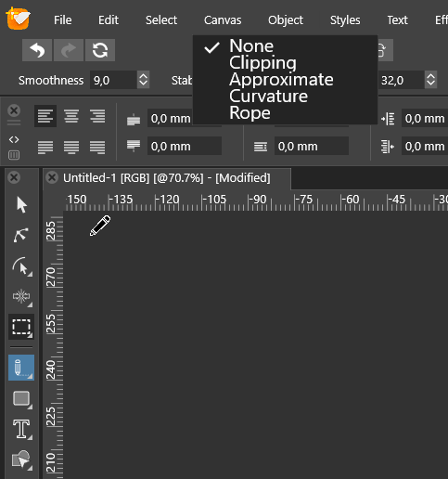The image size is (448, 479).
Task: Open the Object menu
Action: click(286, 20)
